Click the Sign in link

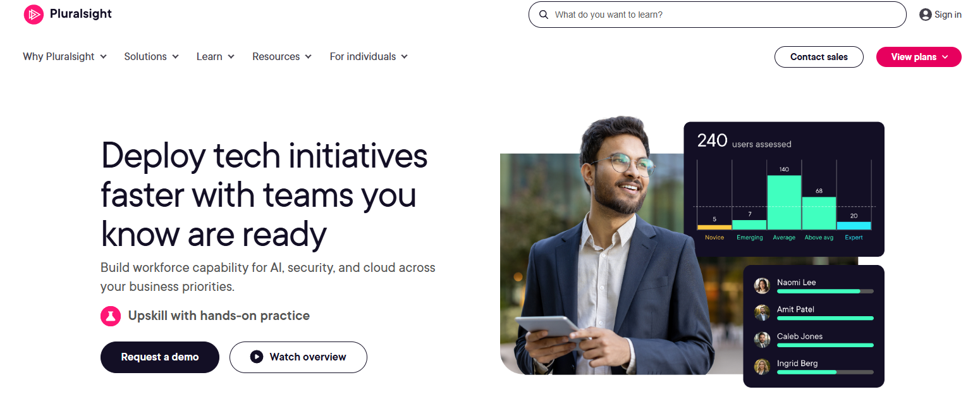[940, 15]
